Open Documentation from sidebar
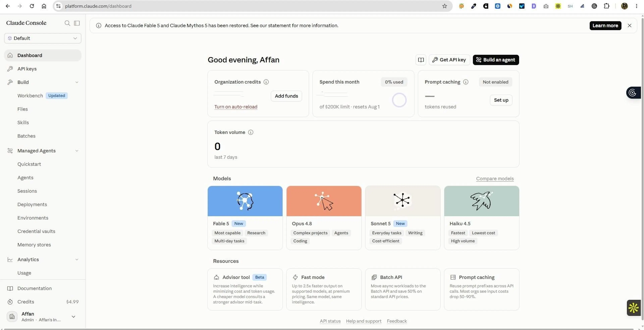The image size is (644, 330). pyautogui.click(x=43, y=288)
